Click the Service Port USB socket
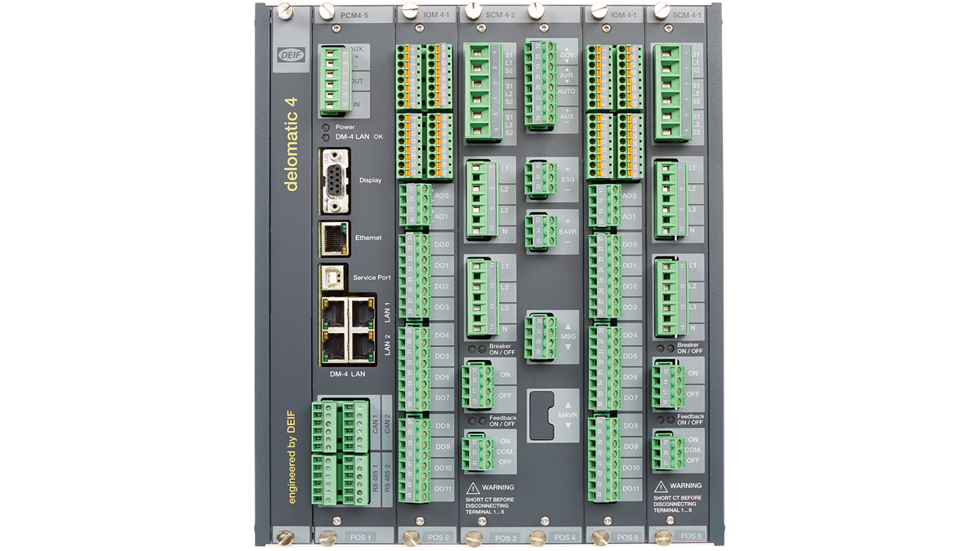Viewport: 980px width, 551px height. click(332, 278)
